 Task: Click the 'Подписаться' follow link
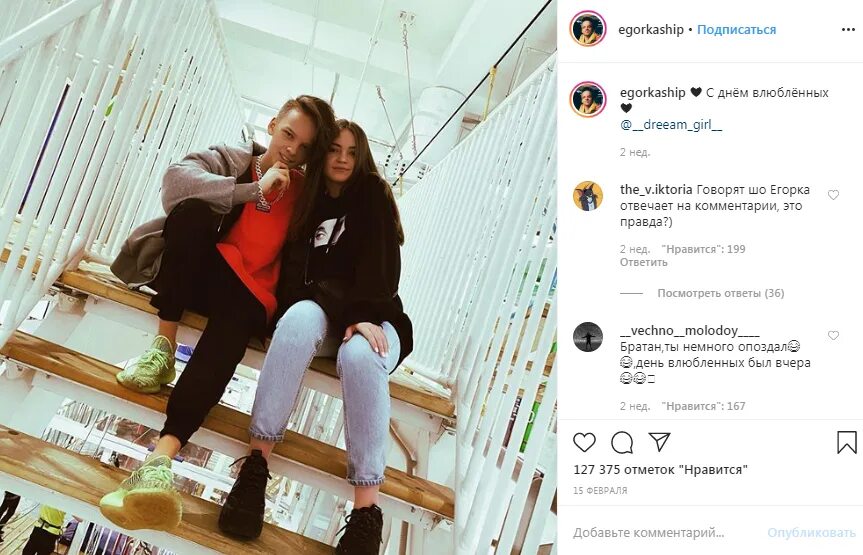(736, 30)
